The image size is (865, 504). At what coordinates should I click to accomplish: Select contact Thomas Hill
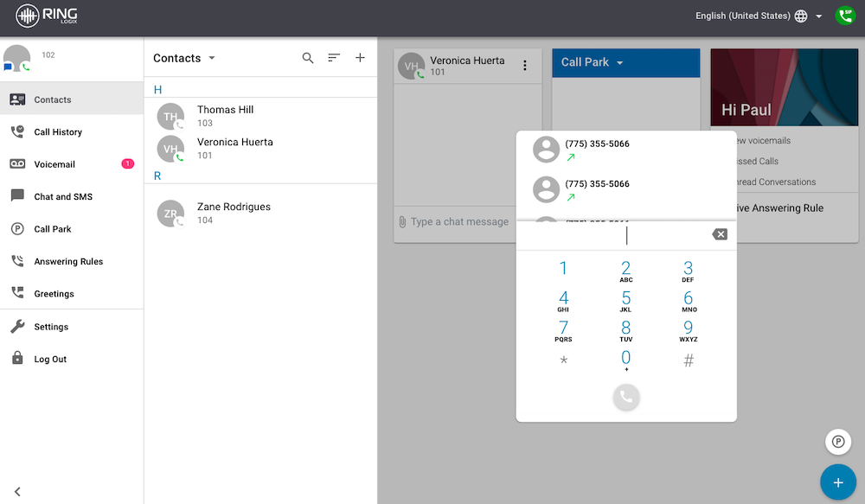coord(260,116)
